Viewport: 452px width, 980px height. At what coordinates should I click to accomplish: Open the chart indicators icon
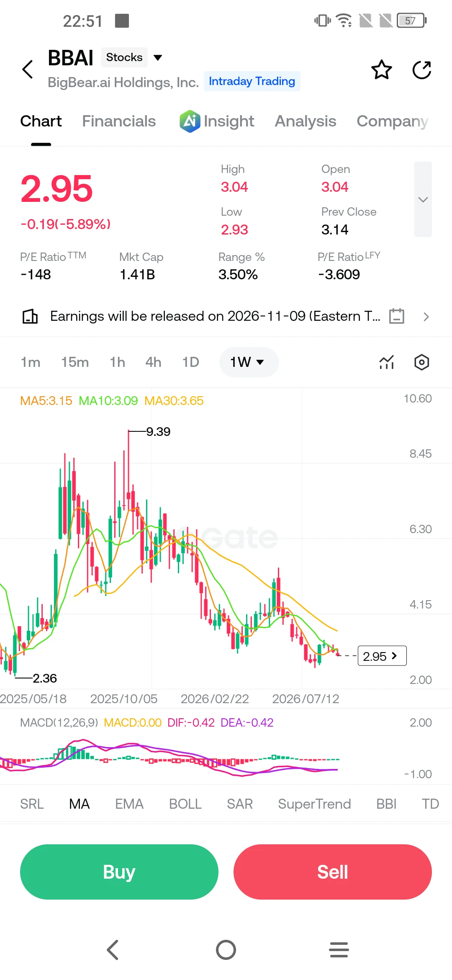tap(387, 362)
